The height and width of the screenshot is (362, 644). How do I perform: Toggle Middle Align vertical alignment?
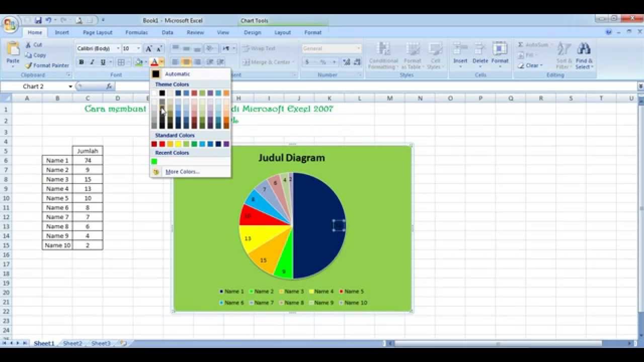[186, 49]
